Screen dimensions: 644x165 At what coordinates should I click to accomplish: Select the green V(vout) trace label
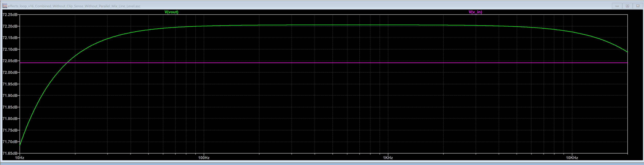point(171,12)
